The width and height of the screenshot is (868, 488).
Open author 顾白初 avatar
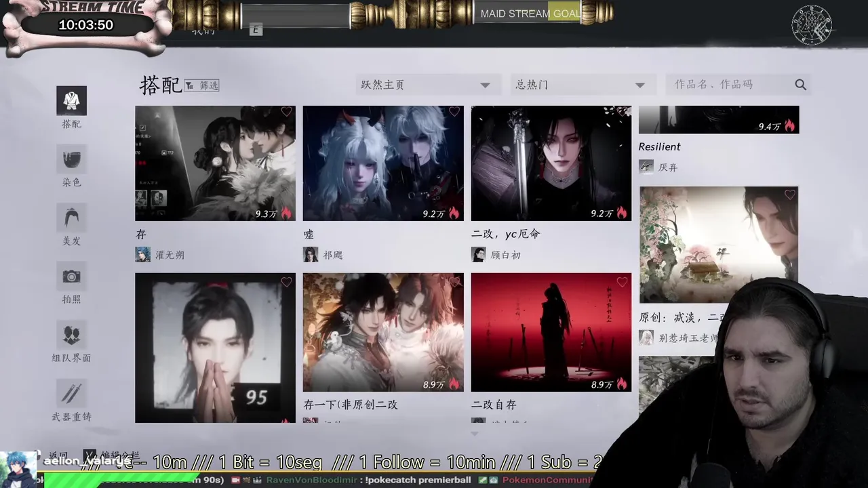[479, 254]
